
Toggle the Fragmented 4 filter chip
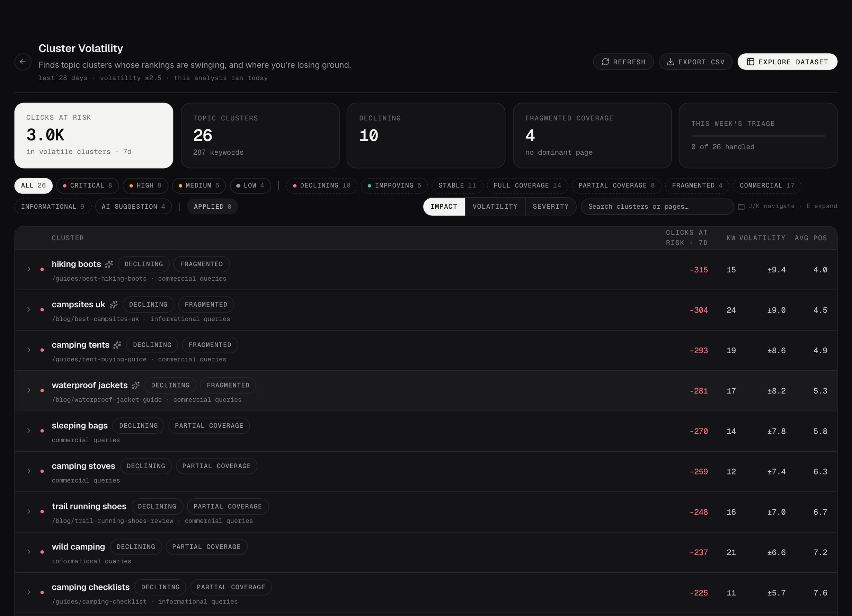pyautogui.click(x=697, y=185)
